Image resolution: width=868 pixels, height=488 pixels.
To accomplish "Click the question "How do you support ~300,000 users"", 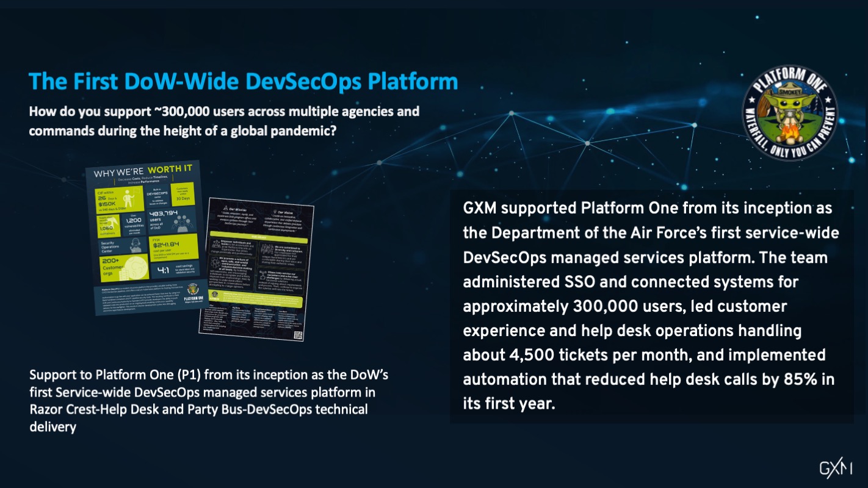I will 224,121.
